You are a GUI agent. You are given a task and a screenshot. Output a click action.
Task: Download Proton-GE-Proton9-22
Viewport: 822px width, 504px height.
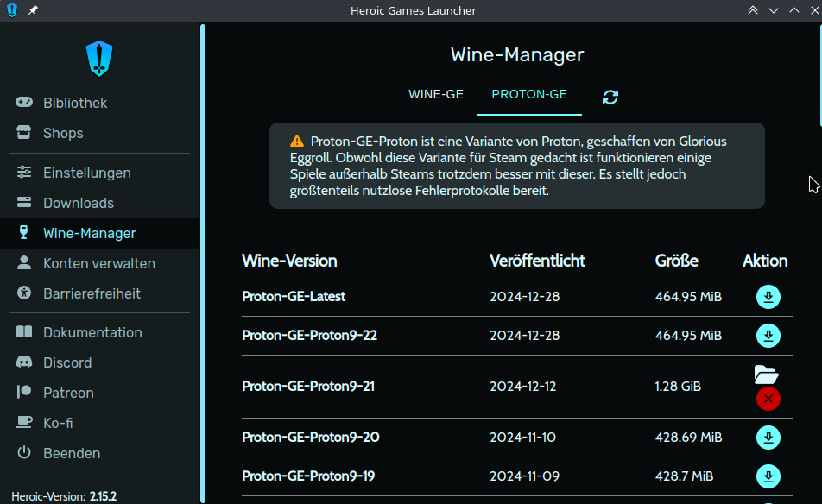768,336
